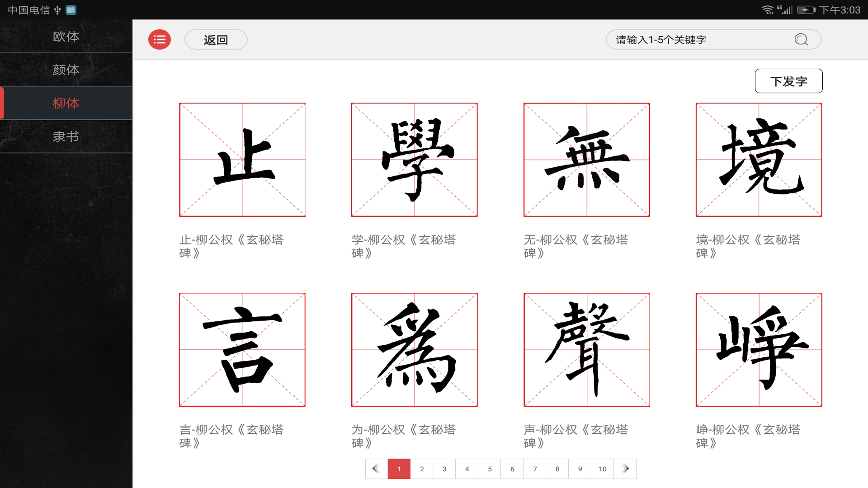View the 無 calligraphy sample

coord(586,160)
